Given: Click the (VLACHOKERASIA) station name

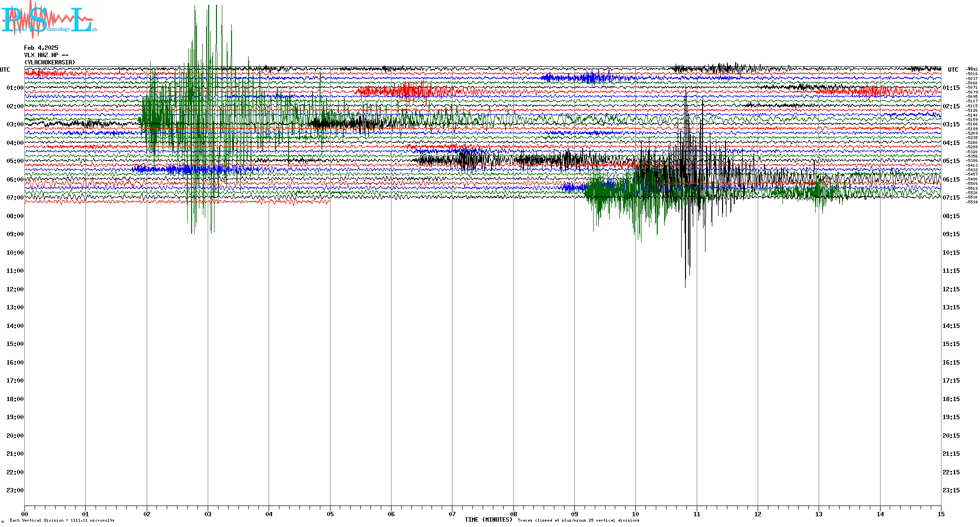Looking at the screenshot, I should 50,62.
